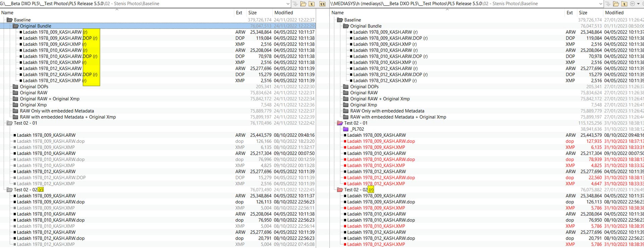This screenshot has height=248, width=644.
Task: Open the right pane Back history dropdown arrow
Action: pyautogui.click(x=638, y=4)
